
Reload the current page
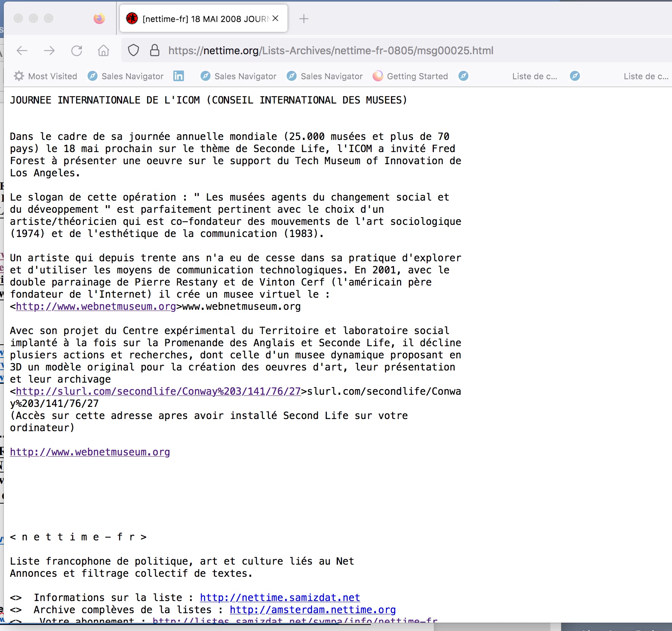tap(77, 50)
